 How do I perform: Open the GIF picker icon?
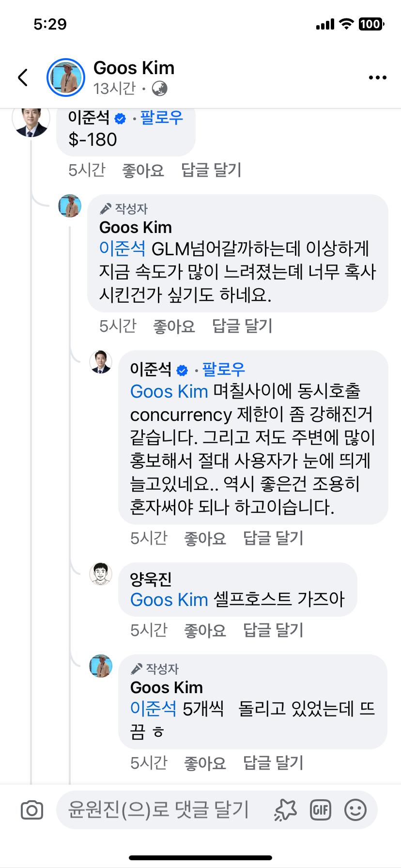321,810
